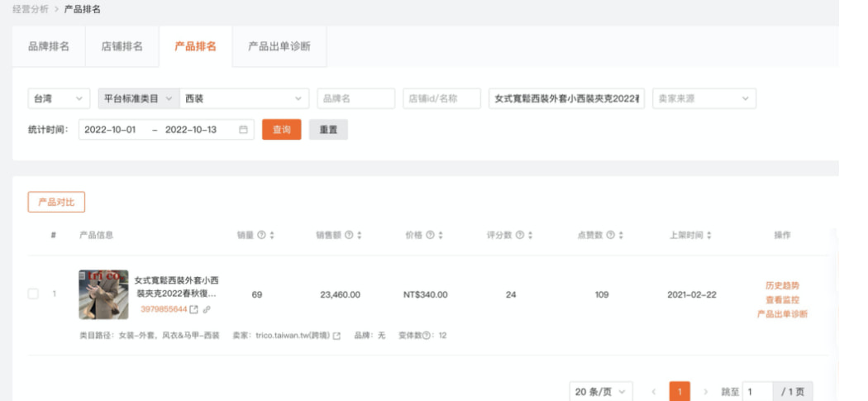The width and height of the screenshot is (868, 401).
Task: Click 查看监控 for the product
Action: coord(782,299)
